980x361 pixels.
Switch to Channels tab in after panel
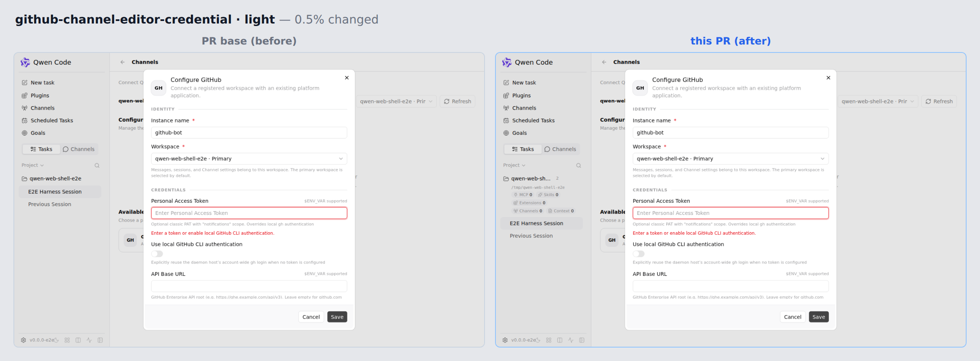point(560,149)
